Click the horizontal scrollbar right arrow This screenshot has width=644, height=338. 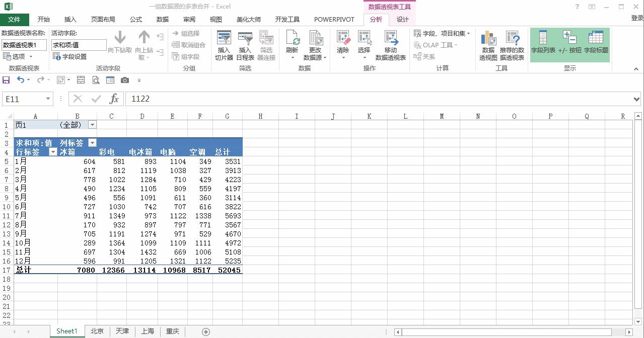click(629, 332)
